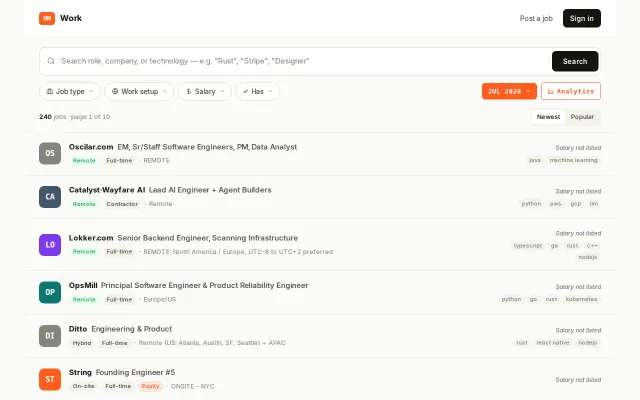Open Ditto Engineering & Product listing
This screenshot has width=640, height=400.
click(x=131, y=329)
